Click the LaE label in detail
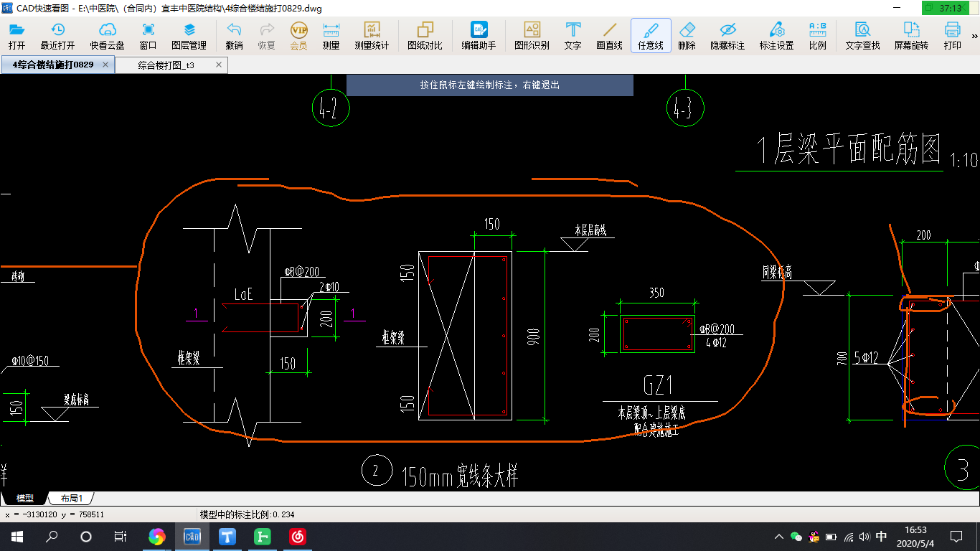The height and width of the screenshot is (551, 980). point(244,294)
